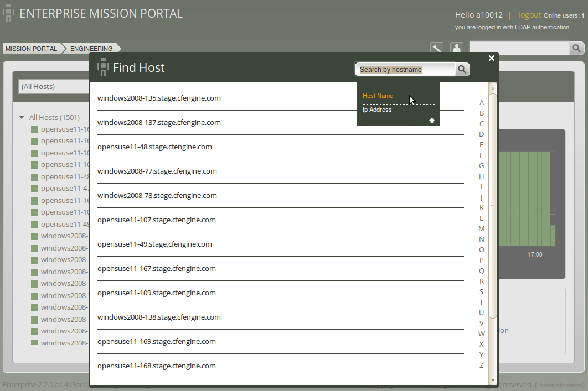This screenshot has width=588, height=391.
Task: Focus the Search by hostname field
Action: [405, 70]
